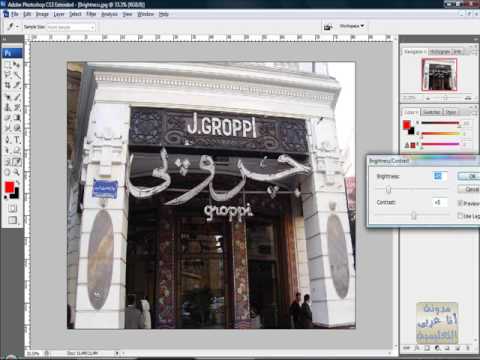Switch to the Info tab

tap(458, 52)
